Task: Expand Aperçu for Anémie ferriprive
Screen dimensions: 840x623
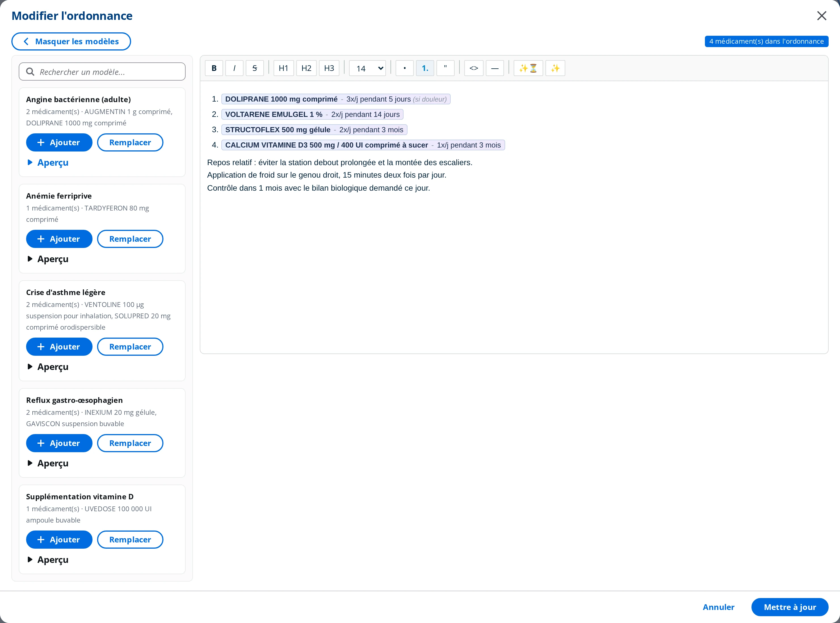Action: click(48, 259)
